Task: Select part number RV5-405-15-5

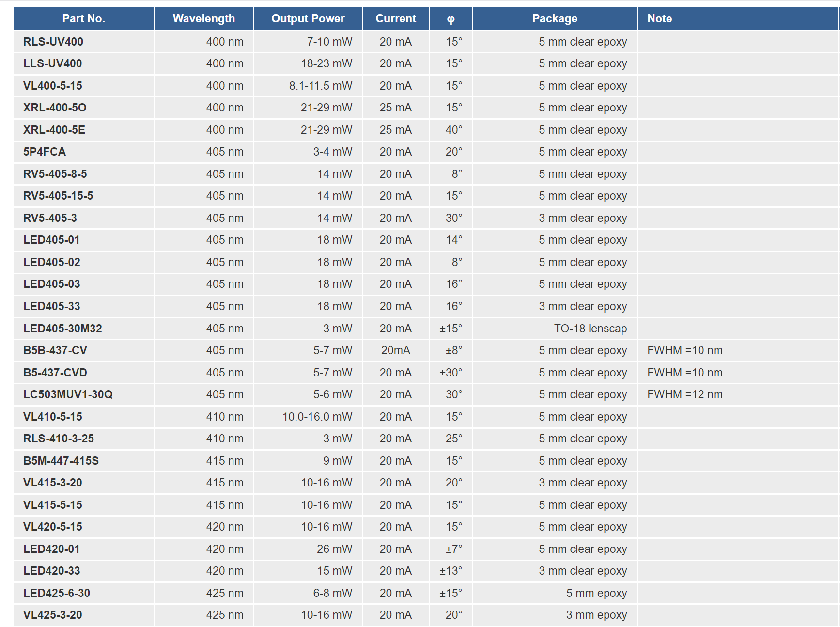Action: coord(58,196)
